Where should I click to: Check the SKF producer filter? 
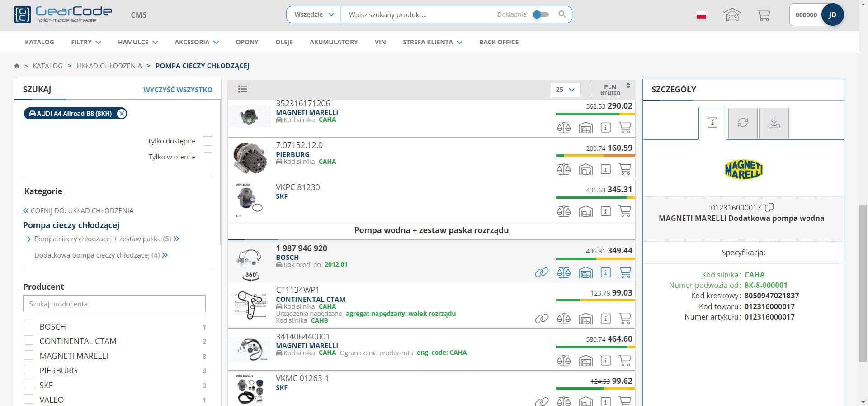(x=28, y=385)
